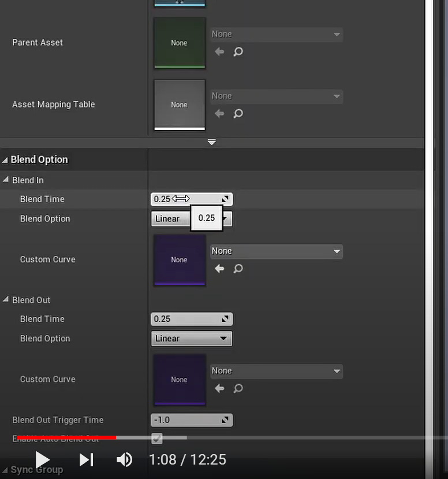This screenshot has height=479, width=448.
Task: Collapse the Blend Out section
Action: pos(6,299)
